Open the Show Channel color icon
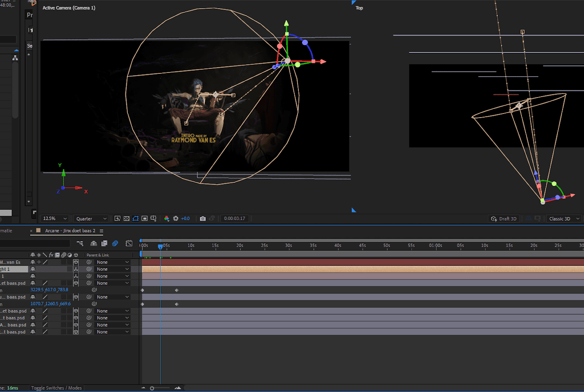 tap(167, 218)
